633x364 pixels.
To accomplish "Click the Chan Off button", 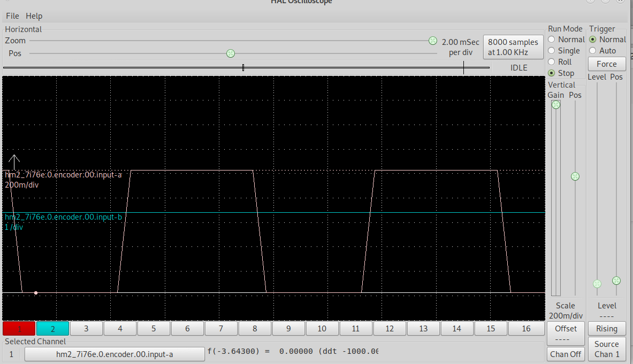I will tap(566, 354).
